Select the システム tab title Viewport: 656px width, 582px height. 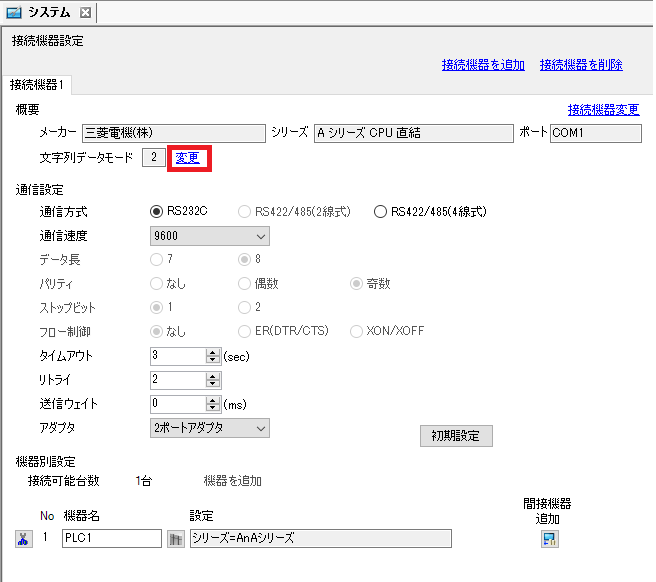49,13
